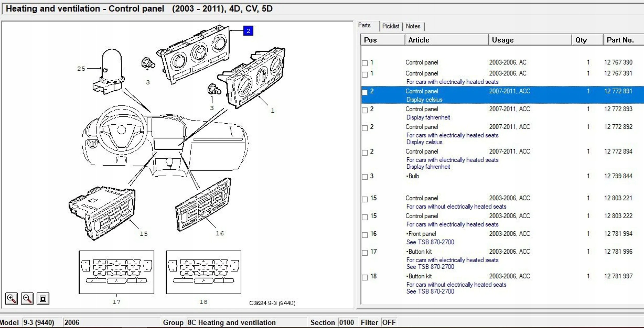Screen dimensions: 644x328
Task: Tick checkbox for part 12 772 893
Action: (365, 110)
